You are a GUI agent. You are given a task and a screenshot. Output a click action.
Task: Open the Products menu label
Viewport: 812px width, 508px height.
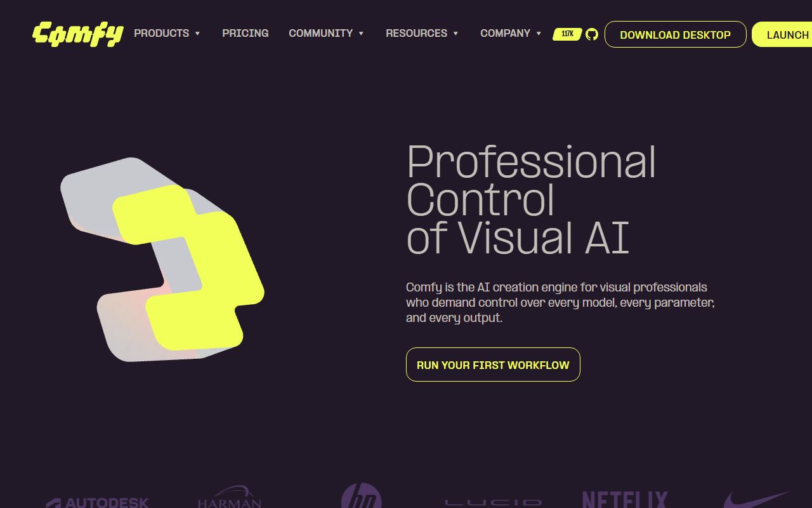[161, 33]
